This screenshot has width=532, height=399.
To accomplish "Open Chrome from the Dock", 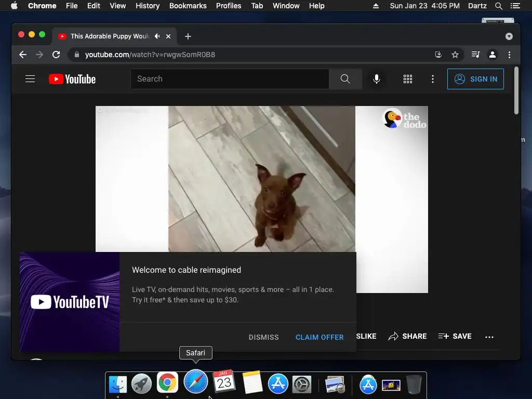I will 167,383.
